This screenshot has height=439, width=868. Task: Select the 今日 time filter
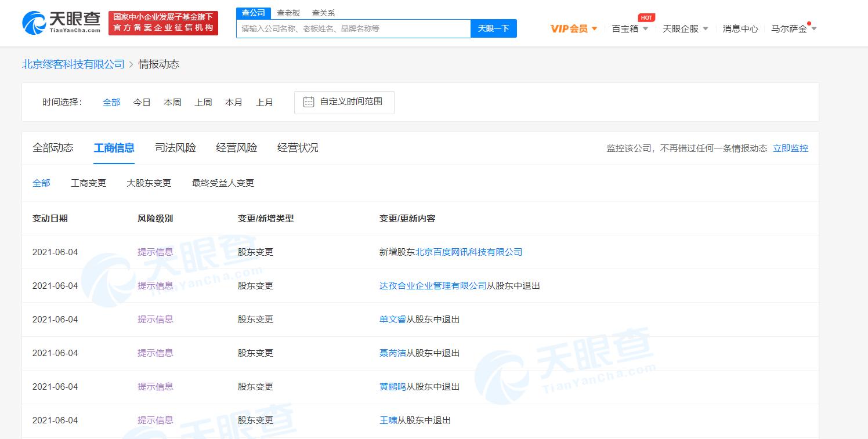click(x=142, y=102)
